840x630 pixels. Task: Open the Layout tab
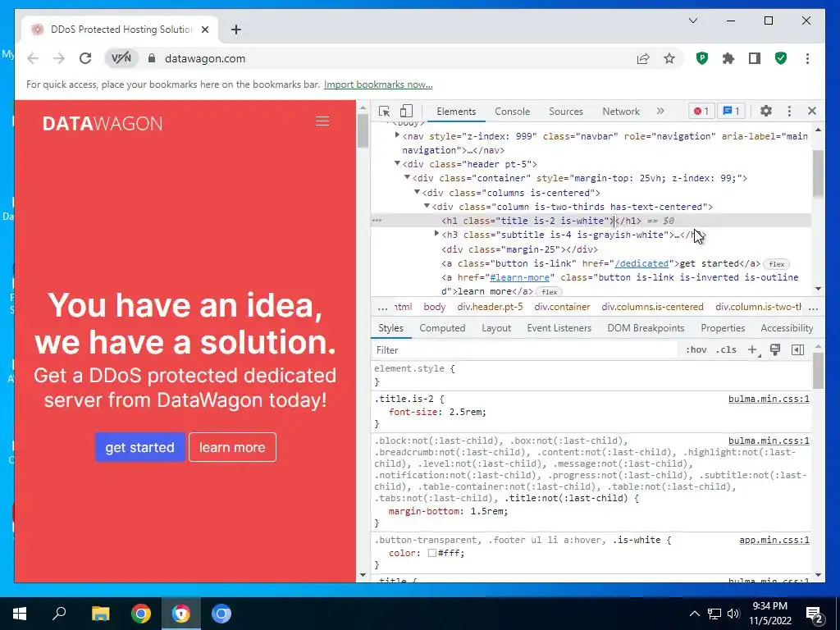click(x=496, y=328)
